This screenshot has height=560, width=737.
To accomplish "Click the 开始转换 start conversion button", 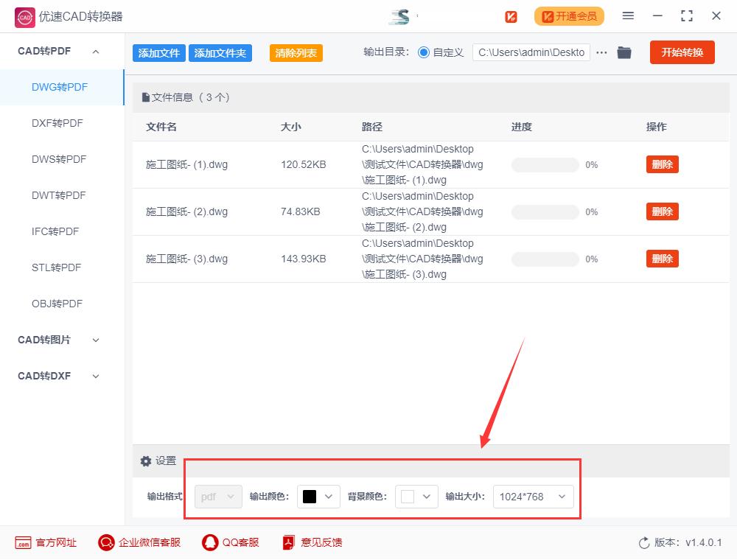I will coord(682,52).
